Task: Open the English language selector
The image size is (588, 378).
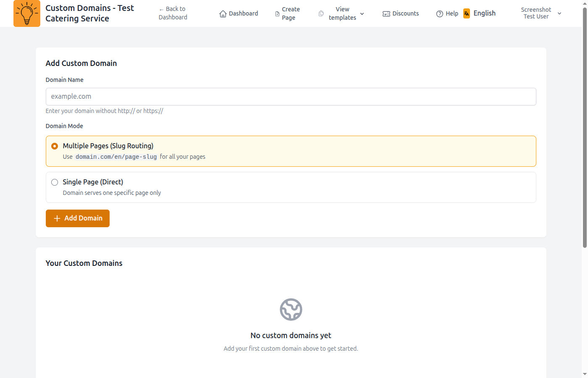Action: (x=480, y=13)
